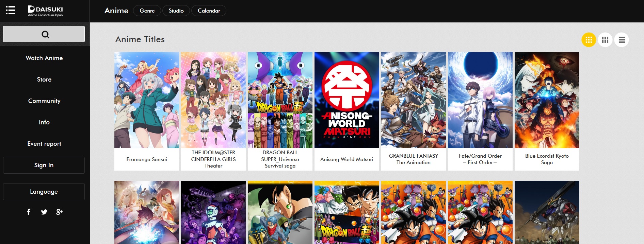Click THE IDOLM@STER CINDERELLA GIRLS Theater title text
This screenshot has width=644, height=244.
tap(213, 159)
